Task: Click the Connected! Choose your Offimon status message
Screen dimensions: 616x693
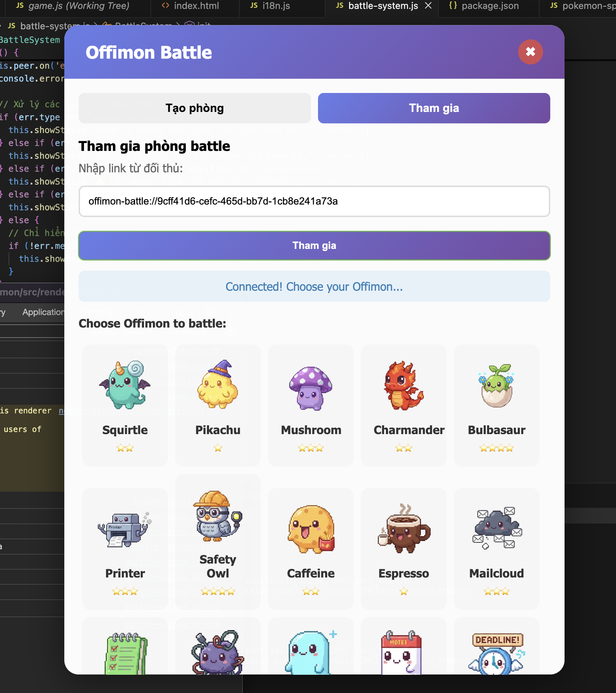Action: pos(314,286)
